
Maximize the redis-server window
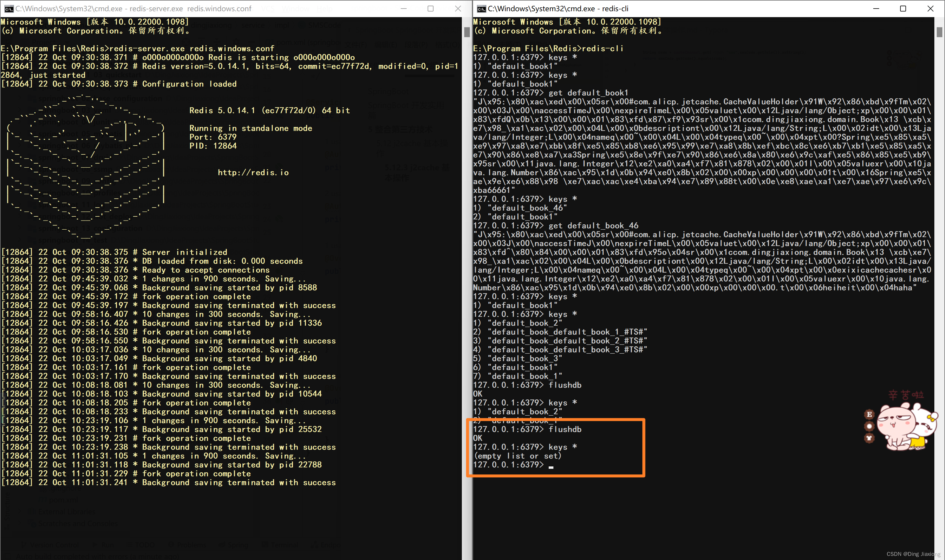coord(431,8)
